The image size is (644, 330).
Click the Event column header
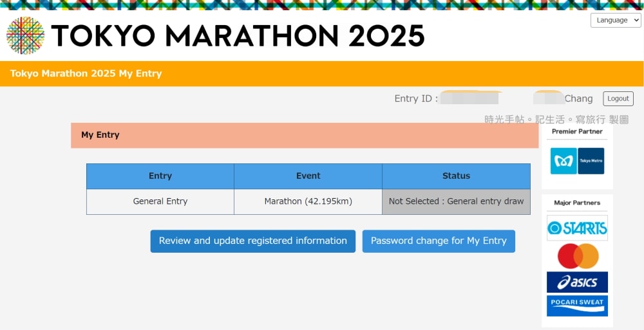click(x=308, y=176)
